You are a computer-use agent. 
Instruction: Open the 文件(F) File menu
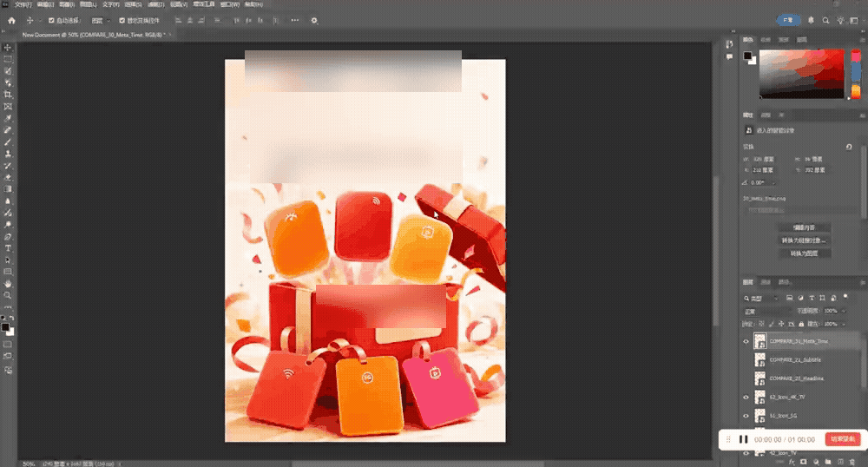[x=23, y=3]
